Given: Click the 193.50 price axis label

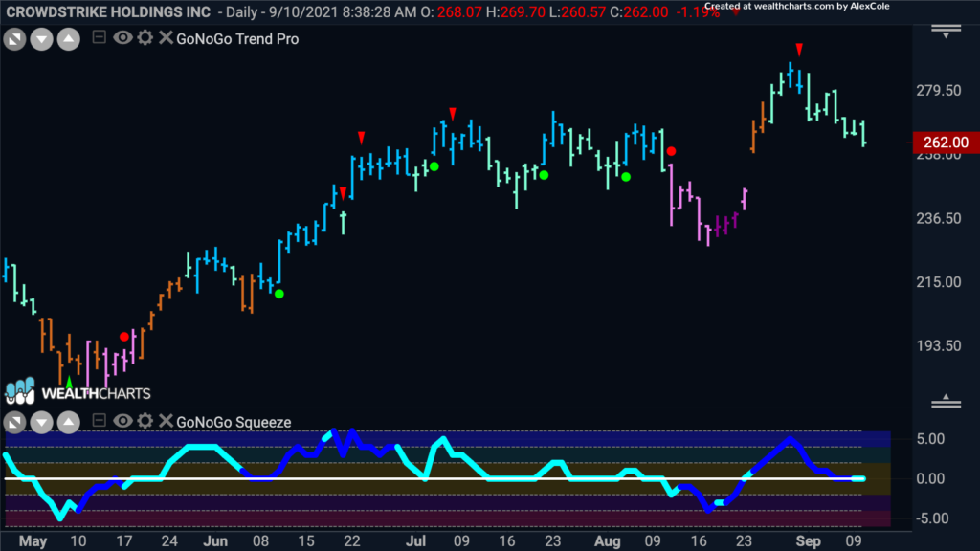Looking at the screenshot, I should tap(939, 346).
